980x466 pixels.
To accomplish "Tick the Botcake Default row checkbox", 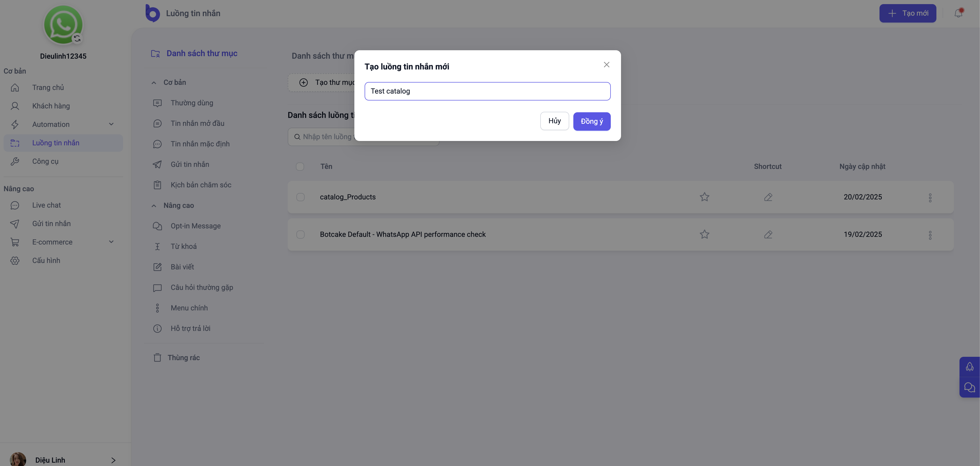I will tap(301, 234).
